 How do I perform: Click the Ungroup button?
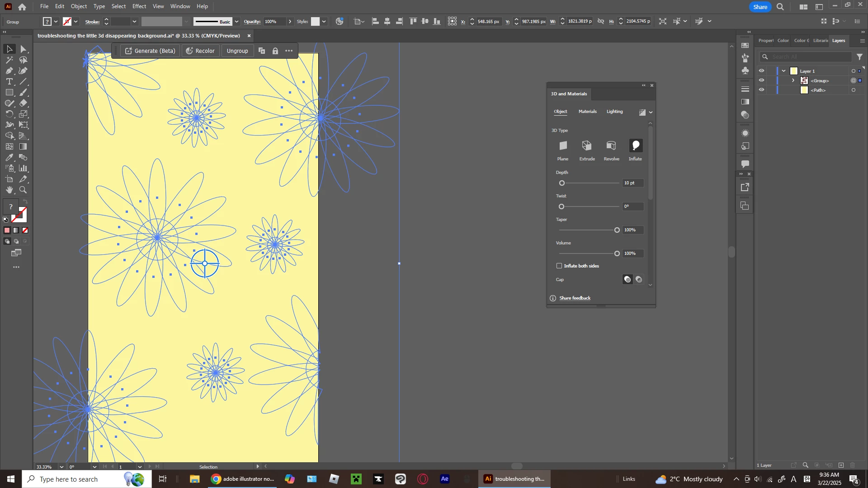tap(237, 51)
